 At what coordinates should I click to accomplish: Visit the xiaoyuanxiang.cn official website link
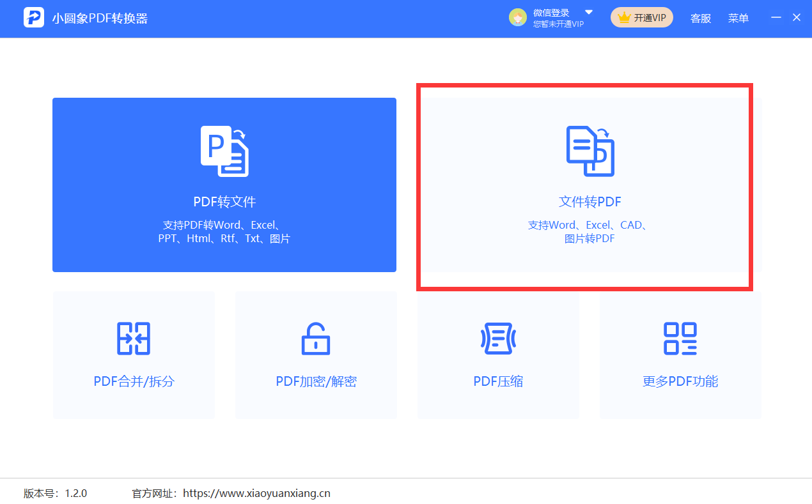pos(256,493)
